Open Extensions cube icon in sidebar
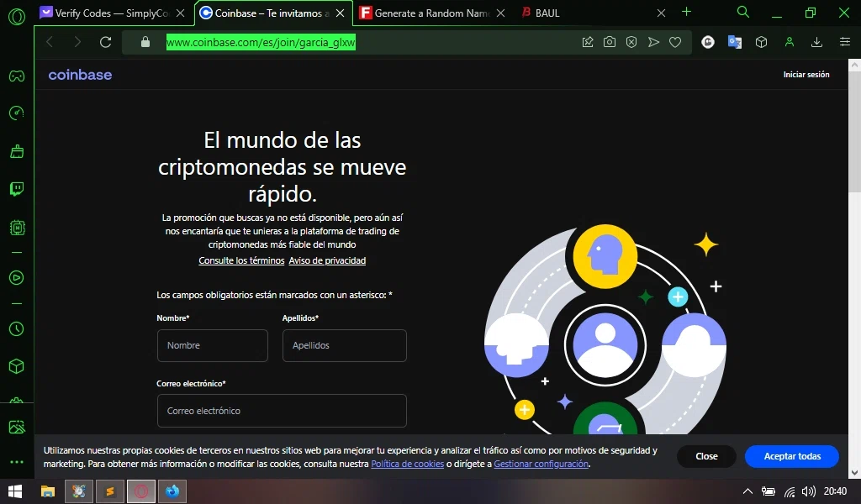 click(17, 365)
